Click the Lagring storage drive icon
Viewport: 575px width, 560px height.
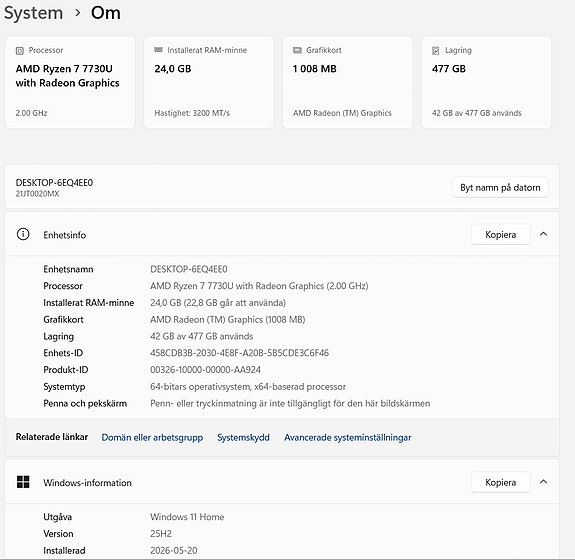[x=436, y=51]
